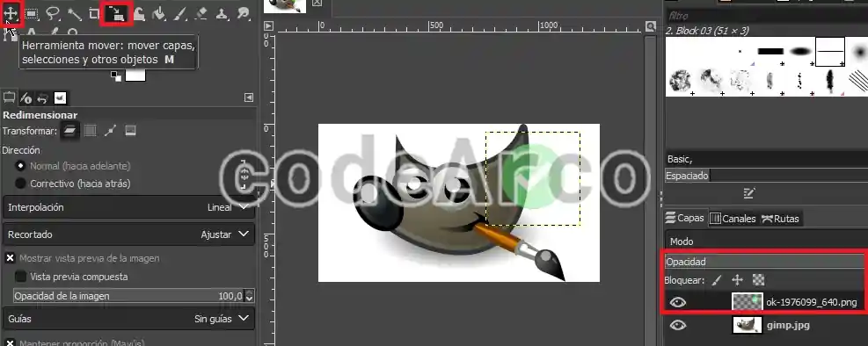The height and width of the screenshot is (346, 868).
Task: Select the Fuzzy Select magic wand tool
Action: click(74, 14)
